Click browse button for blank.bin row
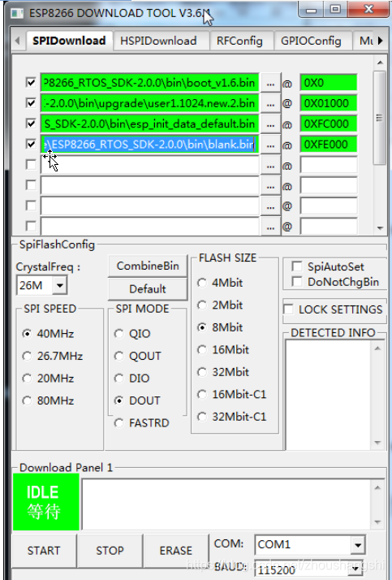 (x=270, y=145)
